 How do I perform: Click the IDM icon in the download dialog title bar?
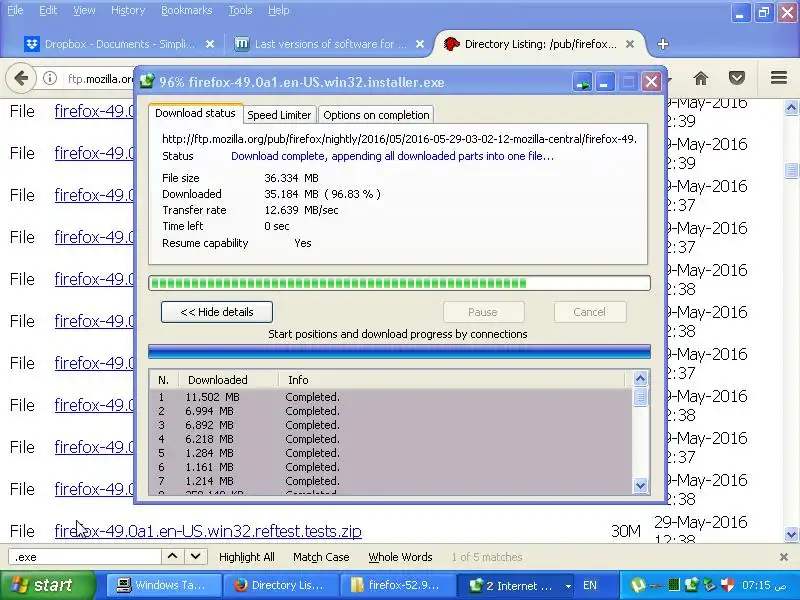tap(147, 82)
